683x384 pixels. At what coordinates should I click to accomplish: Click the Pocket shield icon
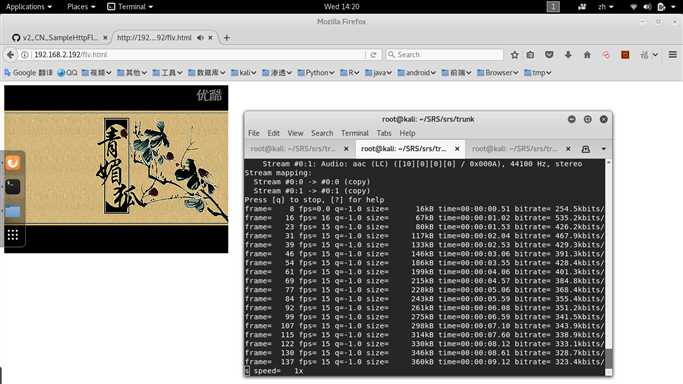pos(549,54)
